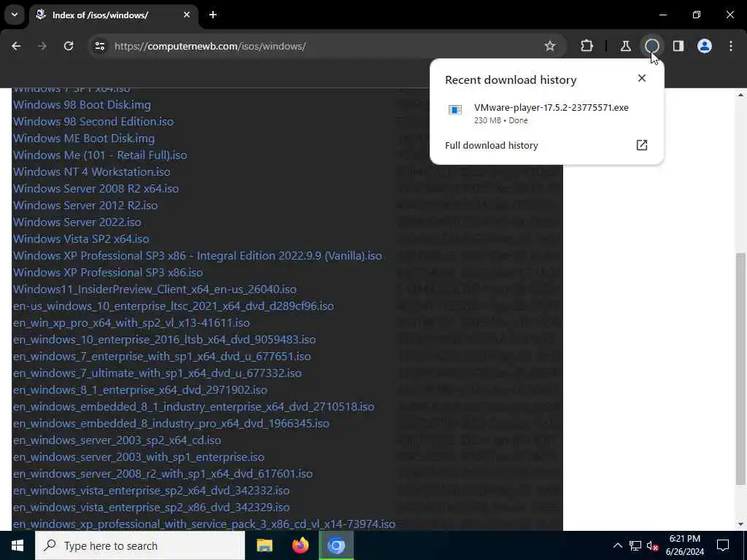Click the taskbar search box

pyautogui.click(x=140, y=545)
